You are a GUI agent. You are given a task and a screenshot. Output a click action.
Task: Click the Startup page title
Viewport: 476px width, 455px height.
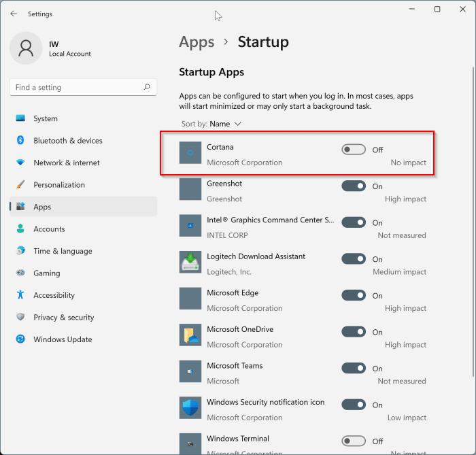(x=263, y=42)
